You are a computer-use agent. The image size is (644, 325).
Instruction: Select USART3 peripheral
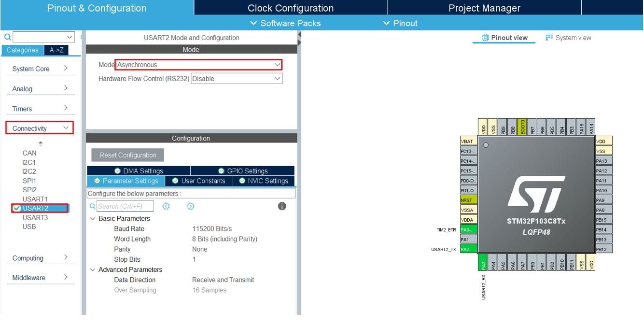tap(35, 217)
